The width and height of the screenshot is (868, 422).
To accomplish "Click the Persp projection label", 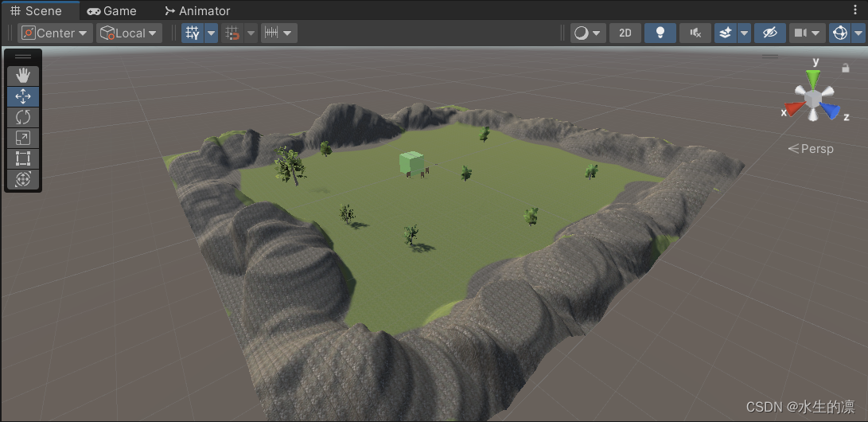I will click(811, 148).
